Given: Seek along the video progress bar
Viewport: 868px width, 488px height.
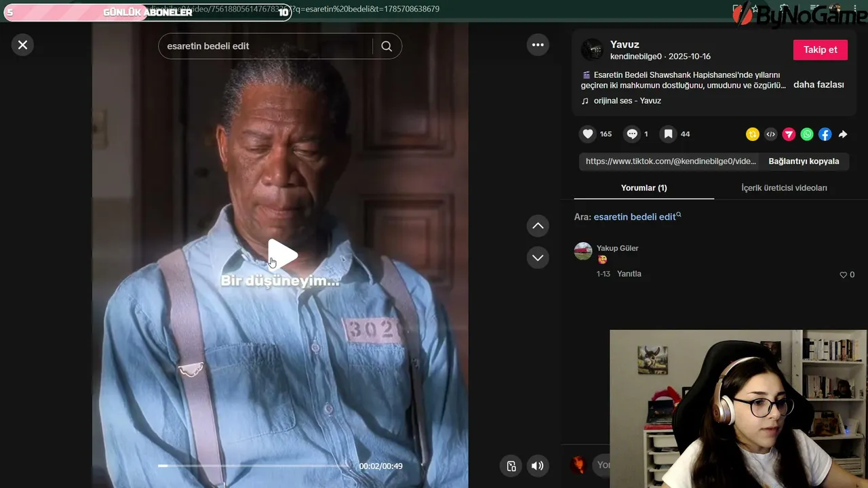Looking at the screenshot, I should click(254, 466).
